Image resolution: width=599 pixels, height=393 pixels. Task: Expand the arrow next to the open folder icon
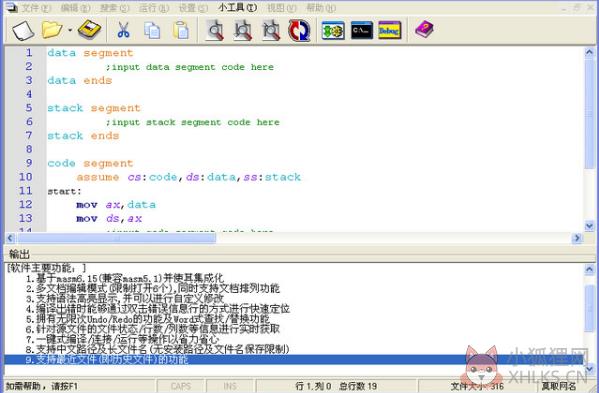click(x=70, y=30)
